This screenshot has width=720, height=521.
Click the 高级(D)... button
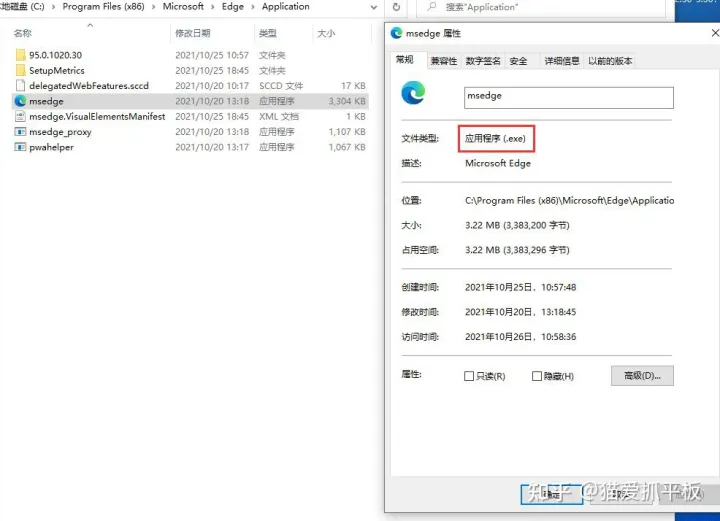click(642, 376)
